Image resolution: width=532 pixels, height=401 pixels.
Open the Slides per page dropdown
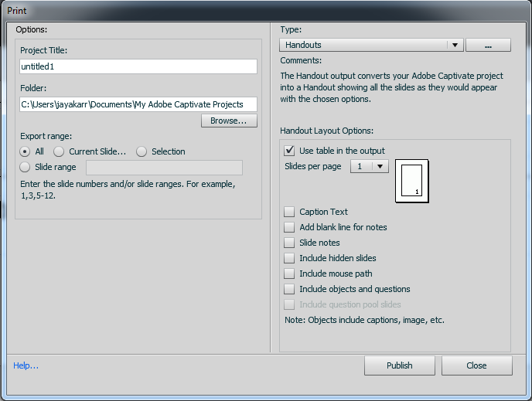[x=370, y=166]
